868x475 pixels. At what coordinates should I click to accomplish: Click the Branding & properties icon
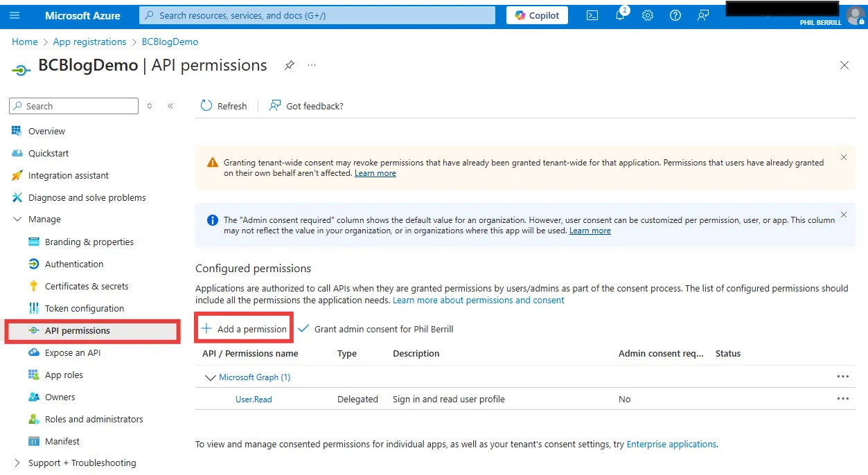(x=33, y=242)
